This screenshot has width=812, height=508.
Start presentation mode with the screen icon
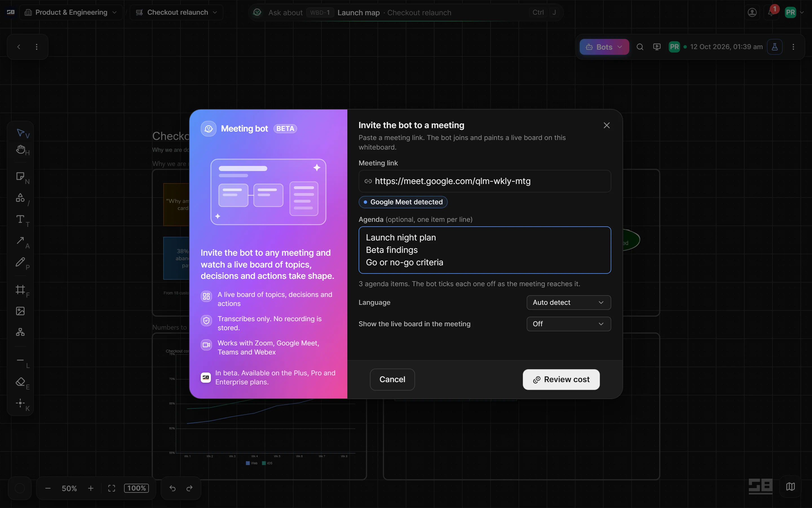click(657, 47)
